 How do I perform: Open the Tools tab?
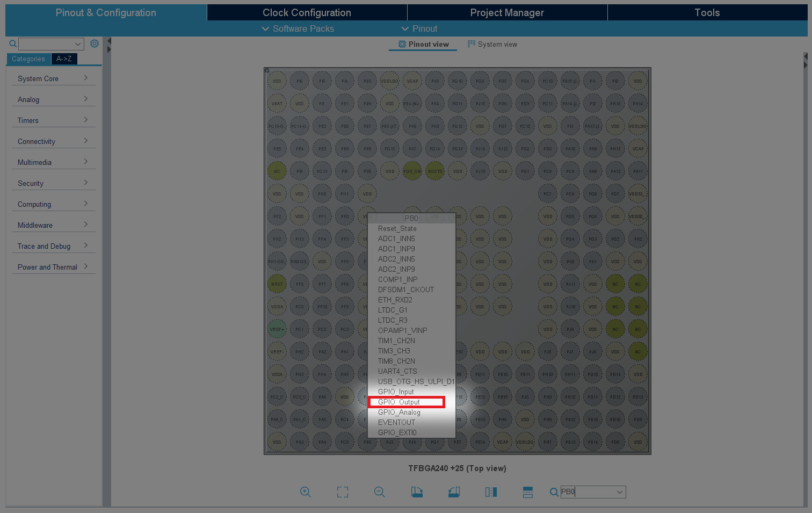click(x=707, y=12)
